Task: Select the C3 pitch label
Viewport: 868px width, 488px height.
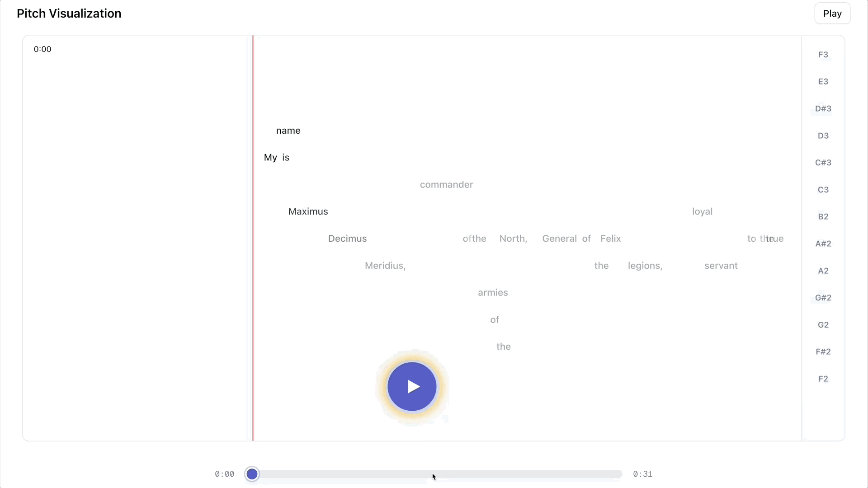Action: [823, 190]
